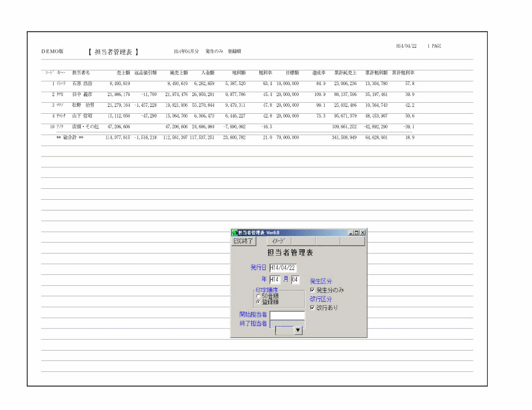This screenshot has width=532, height=410.
Task: Click the 開始担当者 input field
Action: [287, 315]
